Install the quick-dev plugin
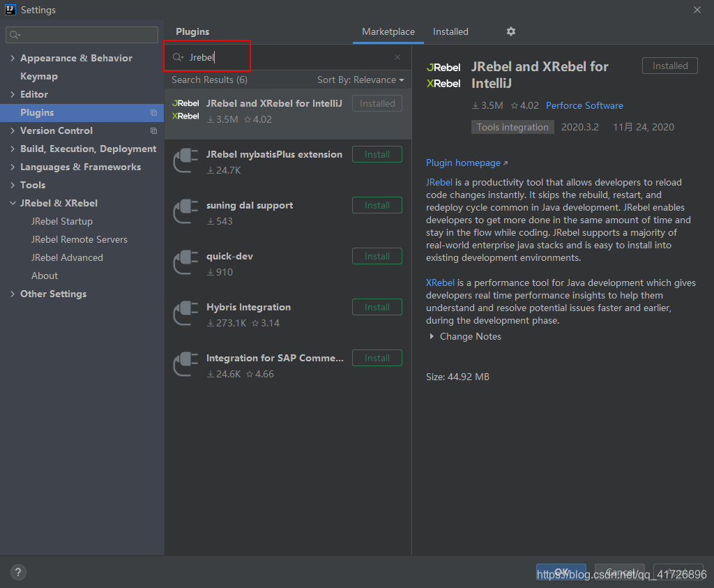 (x=377, y=257)
